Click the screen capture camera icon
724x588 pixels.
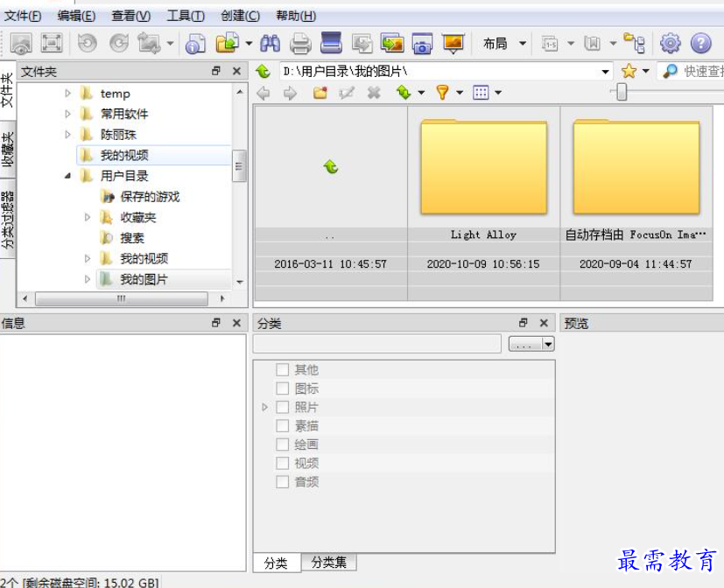(422, 44)
